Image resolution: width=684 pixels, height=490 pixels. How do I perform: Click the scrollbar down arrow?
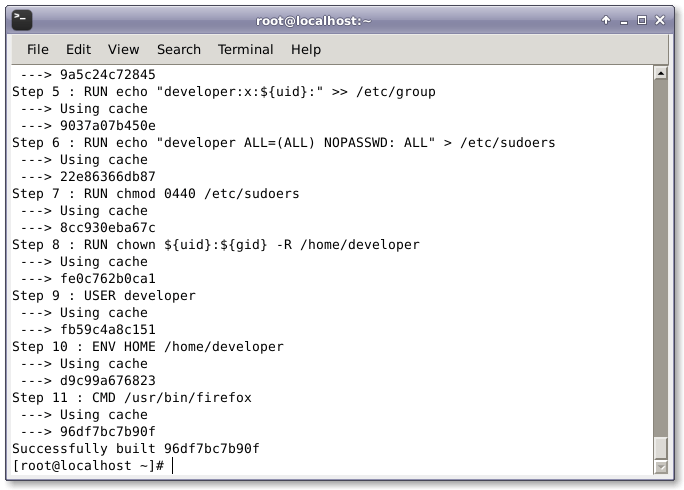coord(660,467)
